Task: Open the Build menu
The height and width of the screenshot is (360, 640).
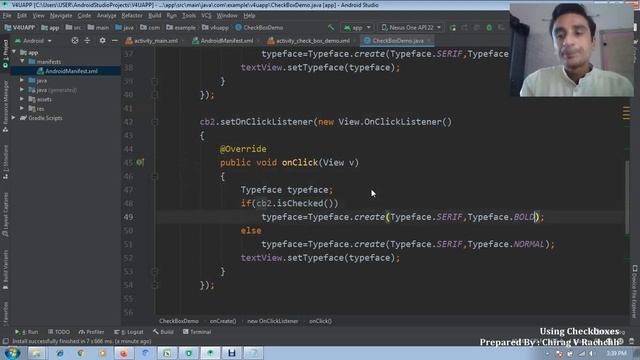Action: 154,16
